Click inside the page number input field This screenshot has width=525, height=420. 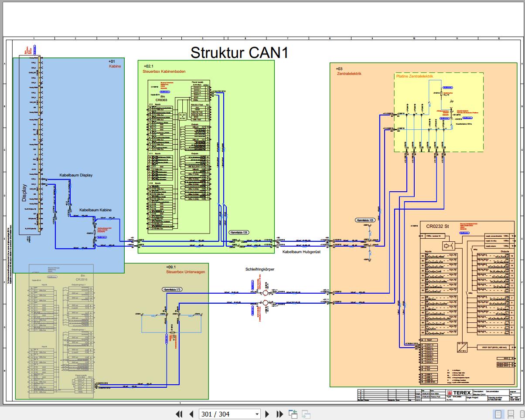[218, 414]
